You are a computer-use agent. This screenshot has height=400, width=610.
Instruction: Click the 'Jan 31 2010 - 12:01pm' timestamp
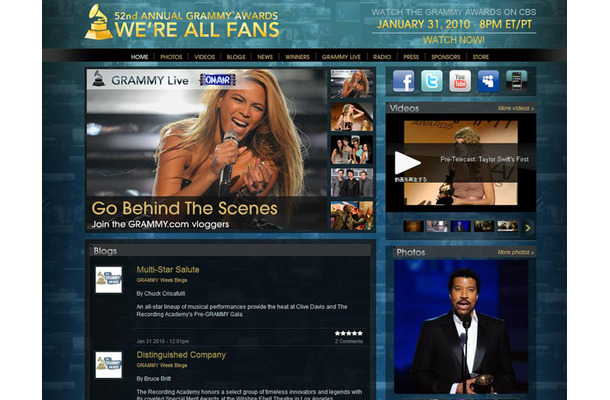163,341
